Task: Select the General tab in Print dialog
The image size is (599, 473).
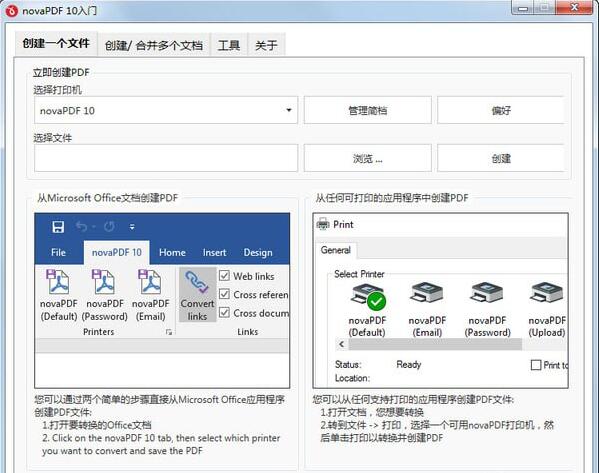Action: coord(335,250)
